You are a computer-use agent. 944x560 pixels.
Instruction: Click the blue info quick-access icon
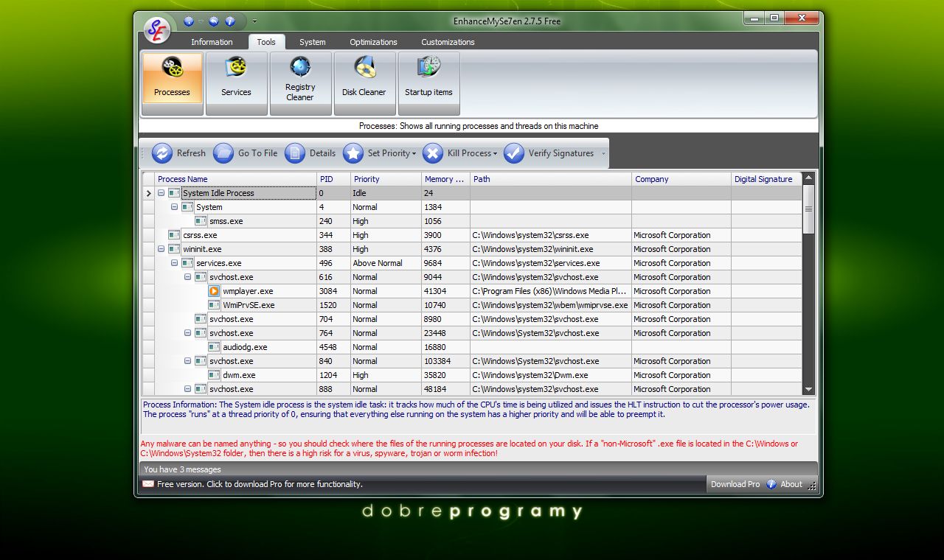(x=230, y=21)
